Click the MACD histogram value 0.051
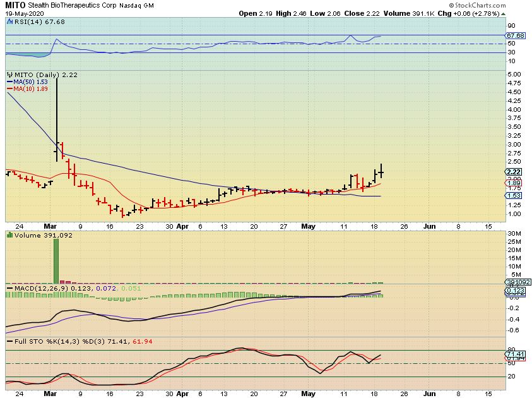Screen dimensions: 532x398 point(131,288)
